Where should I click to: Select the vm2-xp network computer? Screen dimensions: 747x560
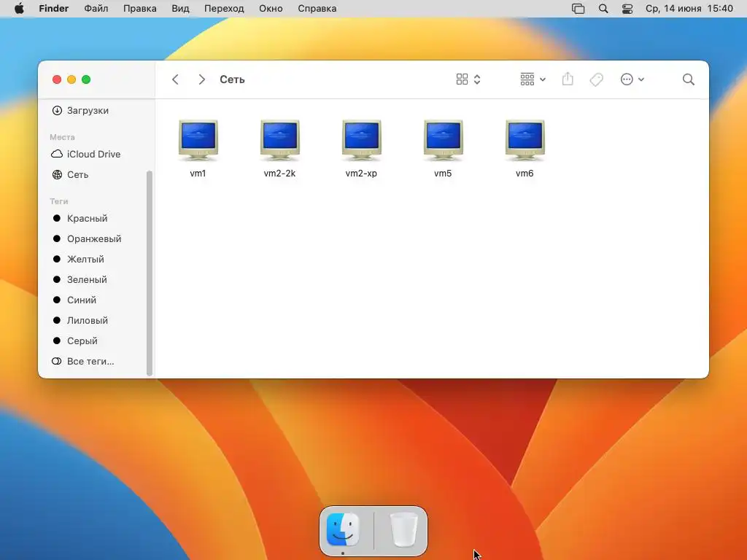361,148
